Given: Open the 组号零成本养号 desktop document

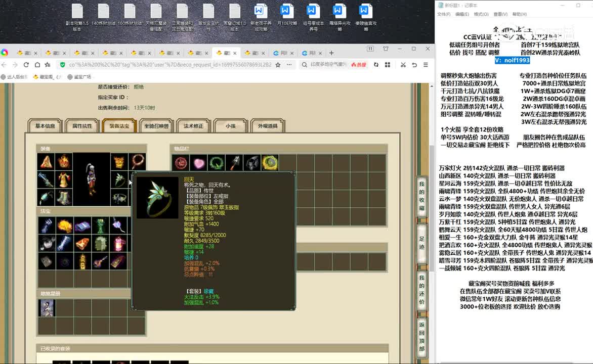Looking at the screenshot, I should (313, 17).
